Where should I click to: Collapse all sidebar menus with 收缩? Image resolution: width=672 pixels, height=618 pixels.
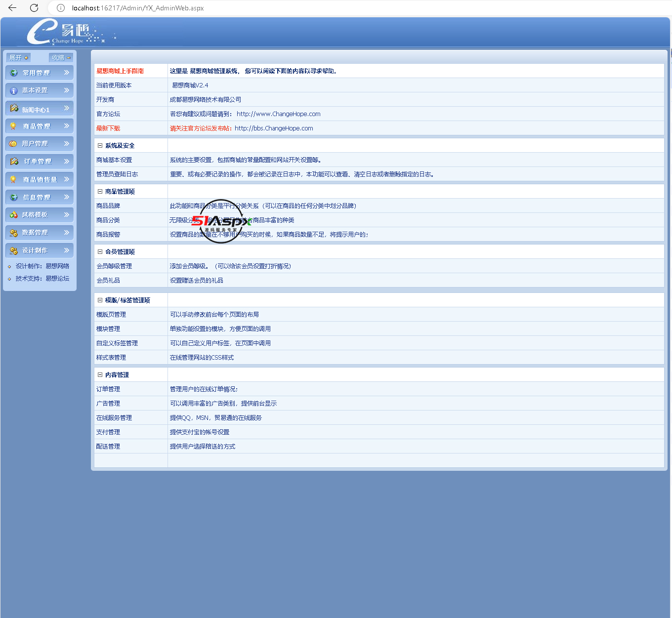click(x=61, y=58)
